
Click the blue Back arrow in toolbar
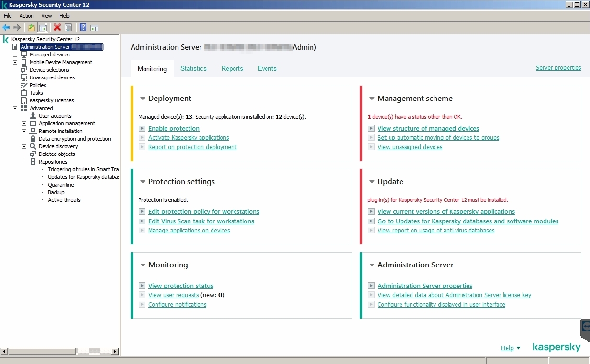click(x=6, y=27)
